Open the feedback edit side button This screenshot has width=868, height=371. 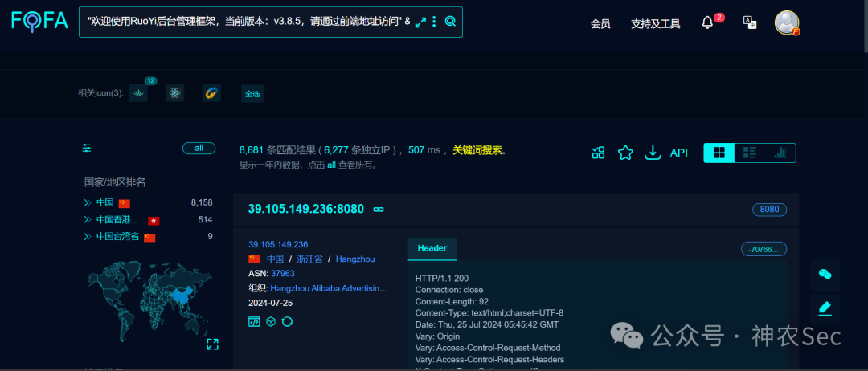825,308
